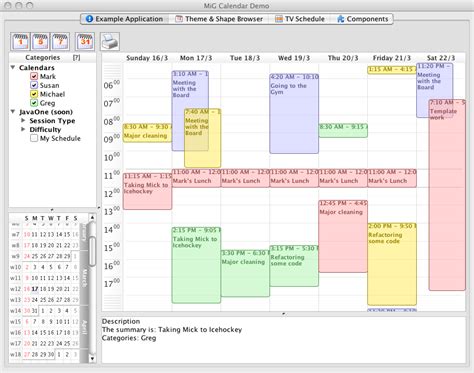Image resolution: width=474 pixels, height=373 pixels.
Task: Open the TV Schedule tab
Action: 300,19
